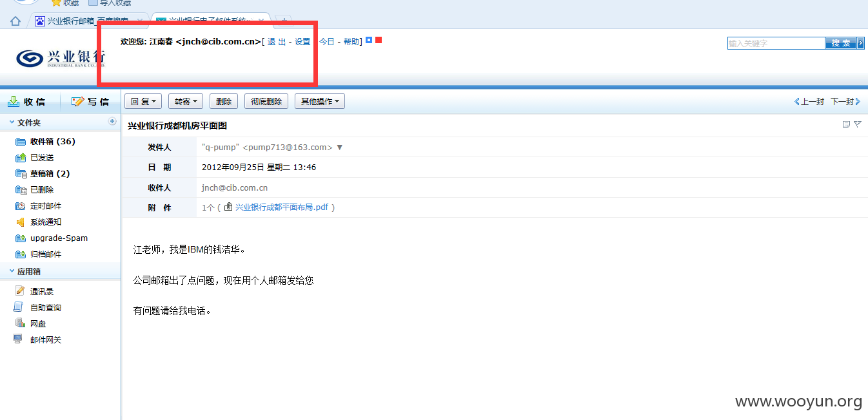Click the 彻底删除 permanently delete button
Image resolution: width=868 pixels, height=420 pixels.
266,102
